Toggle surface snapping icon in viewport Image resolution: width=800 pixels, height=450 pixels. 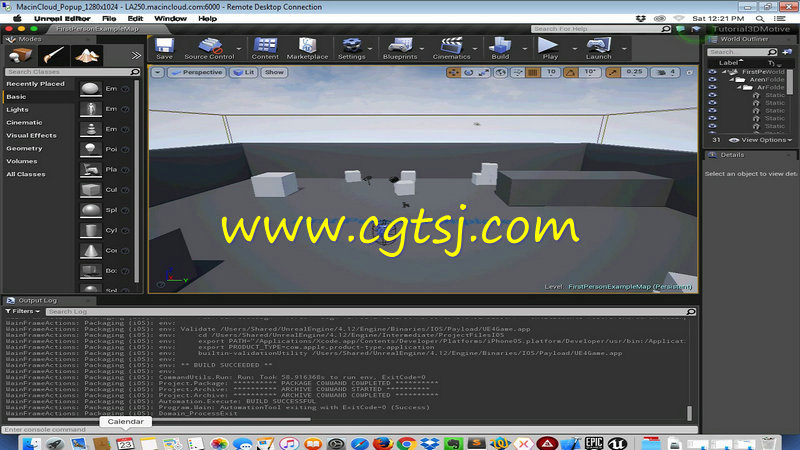click(x=517, y=72)
